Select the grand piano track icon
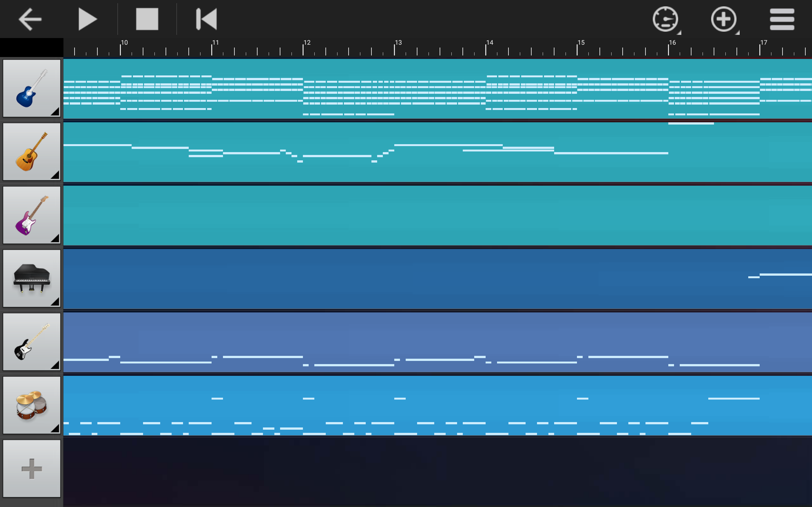The width and height of the screenshot is (812, 507). [32, 278]
